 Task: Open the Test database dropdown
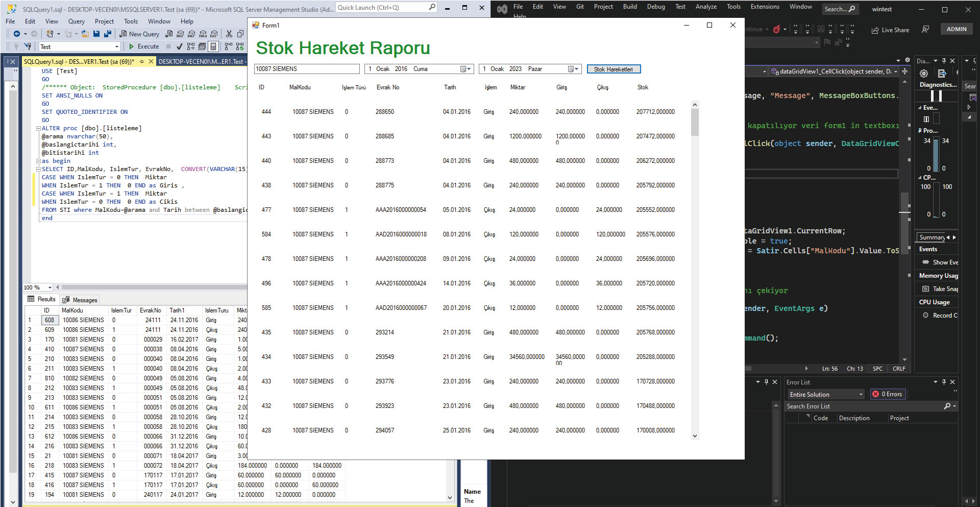point(117,47)
